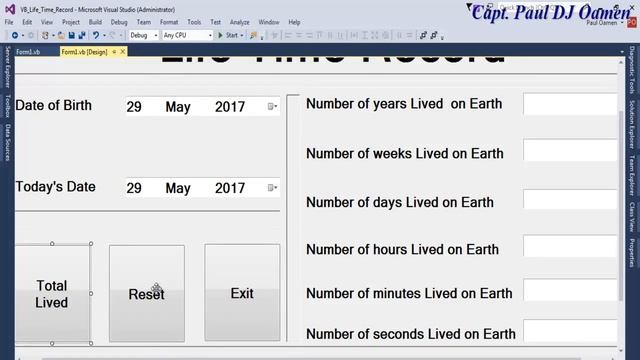Open the Project menu

click(71, 22)
